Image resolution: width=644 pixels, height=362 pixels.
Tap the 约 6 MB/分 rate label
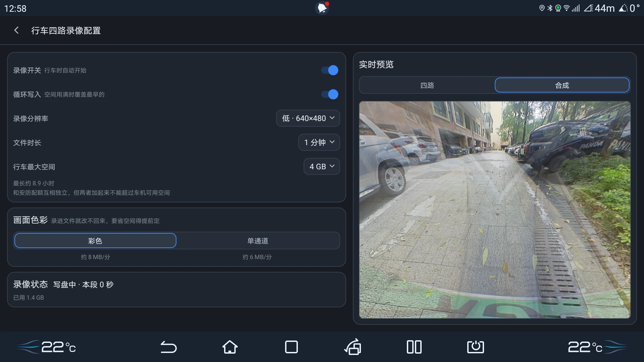tap(257, 257)
